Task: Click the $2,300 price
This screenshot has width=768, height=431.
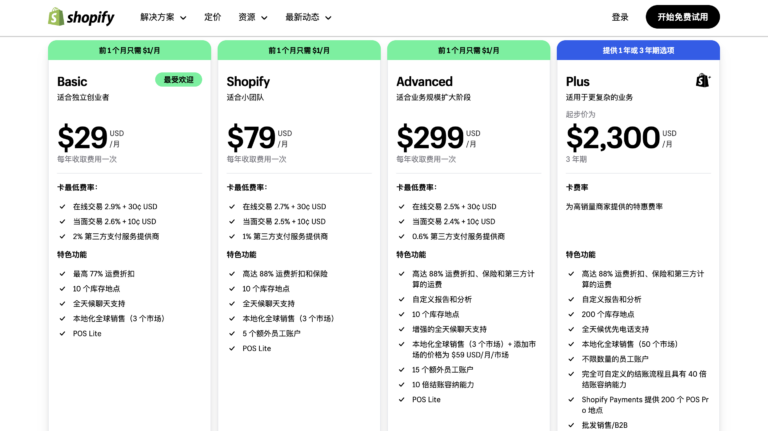Action: (x=613, y=138)
